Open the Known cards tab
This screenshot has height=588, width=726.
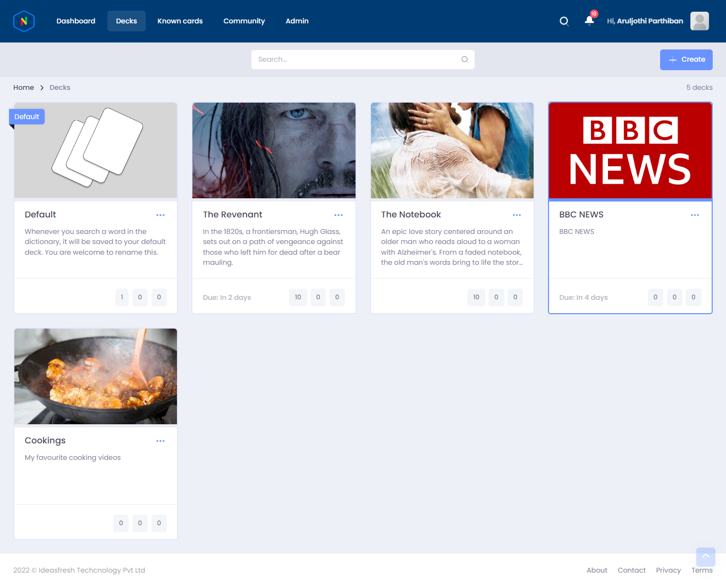180,21
